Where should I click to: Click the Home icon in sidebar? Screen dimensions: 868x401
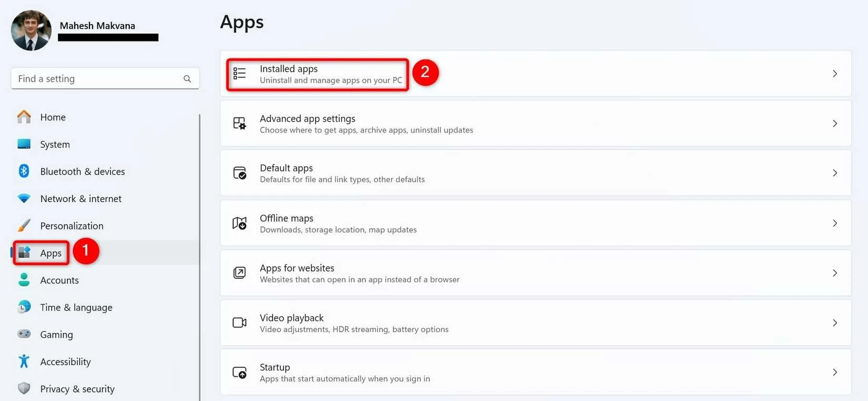[24, 117]
